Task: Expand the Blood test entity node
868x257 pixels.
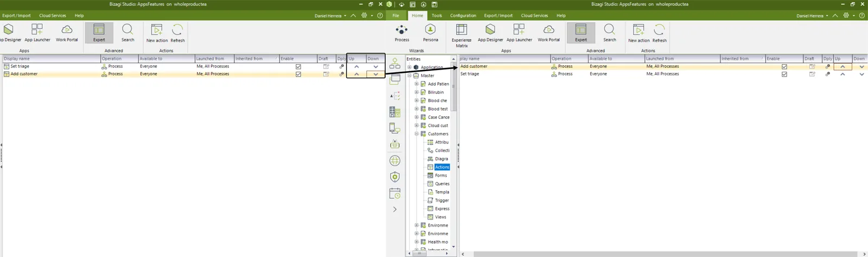Action: click(x=417, y=109)
